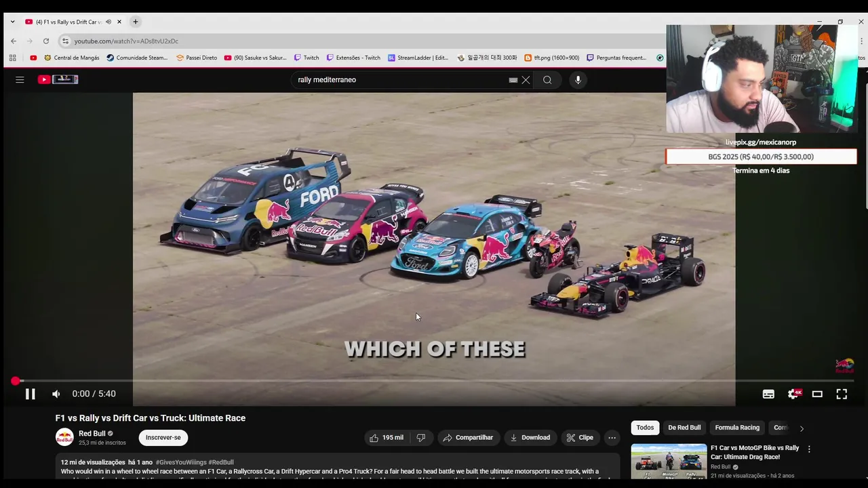Seek on the video progress bar
This screenshot has width=868, height=488.
(434, 381)
